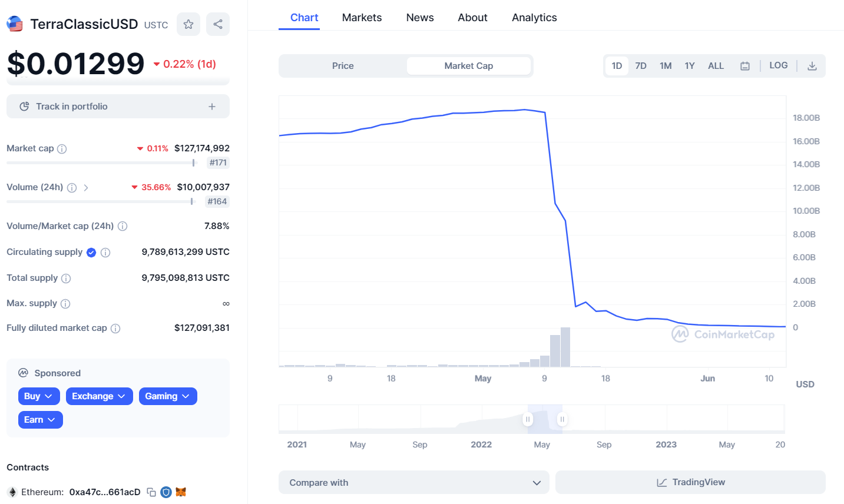Screen dimensions: 844x504
Task: Click the blue shield icon by the contract
Action: (166, 492)
